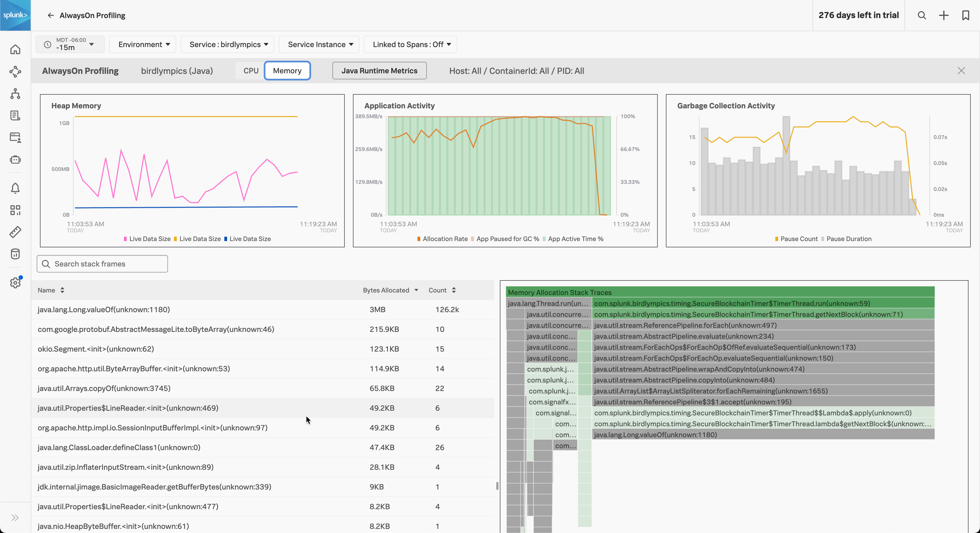Select Properties$LineReader.<init>(unknown:469) row
Viewport: 980px width, 533px height.
coord(262,408)
